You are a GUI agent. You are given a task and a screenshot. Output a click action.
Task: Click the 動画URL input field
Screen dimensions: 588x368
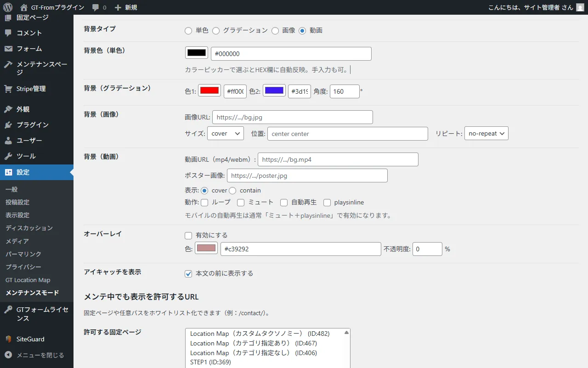click(338, 159)
